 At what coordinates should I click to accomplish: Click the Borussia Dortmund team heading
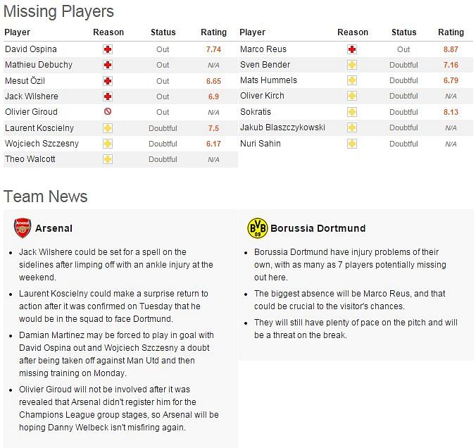318,228
